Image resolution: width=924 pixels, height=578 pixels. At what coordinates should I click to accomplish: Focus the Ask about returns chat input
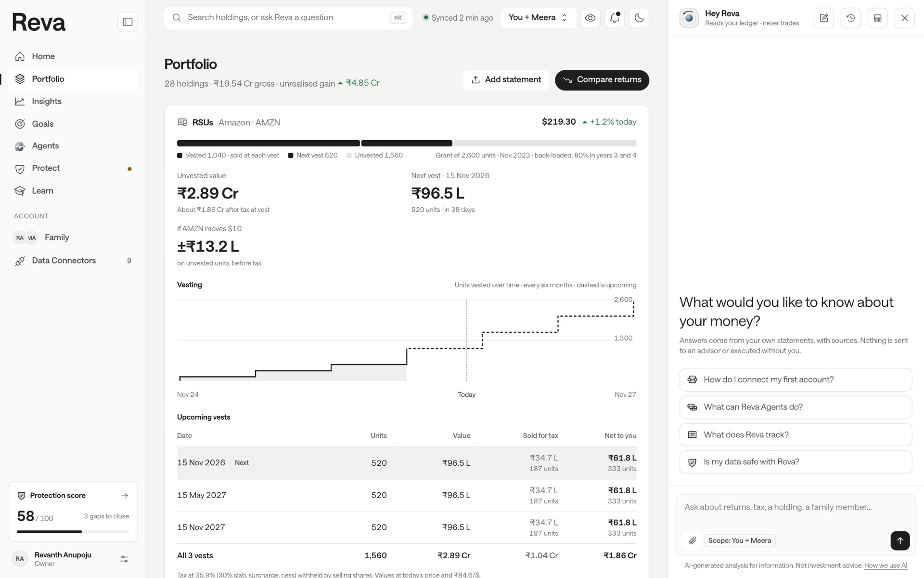pyautogui.click(x=796, y=508)
